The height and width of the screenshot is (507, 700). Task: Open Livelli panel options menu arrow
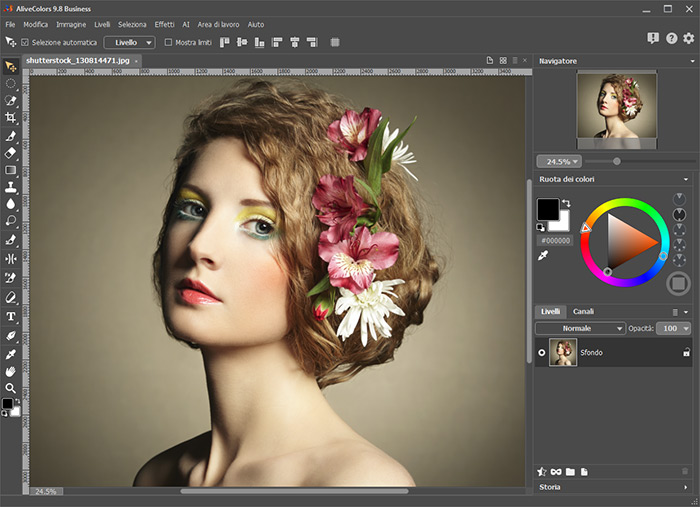point(686,312)
